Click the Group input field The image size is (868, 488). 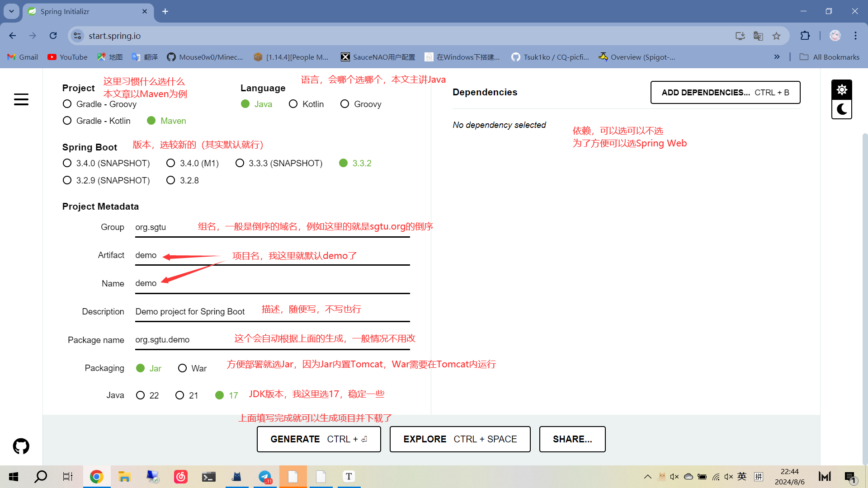point(272,227)
